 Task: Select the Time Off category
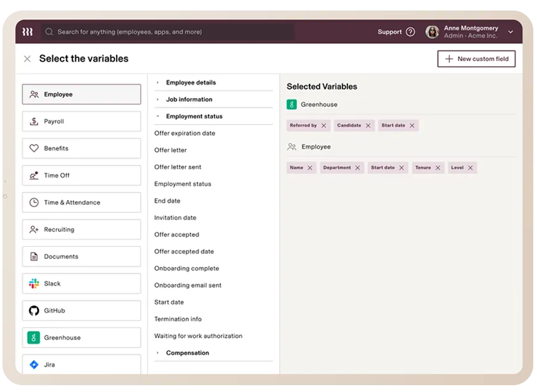point(81,175)
